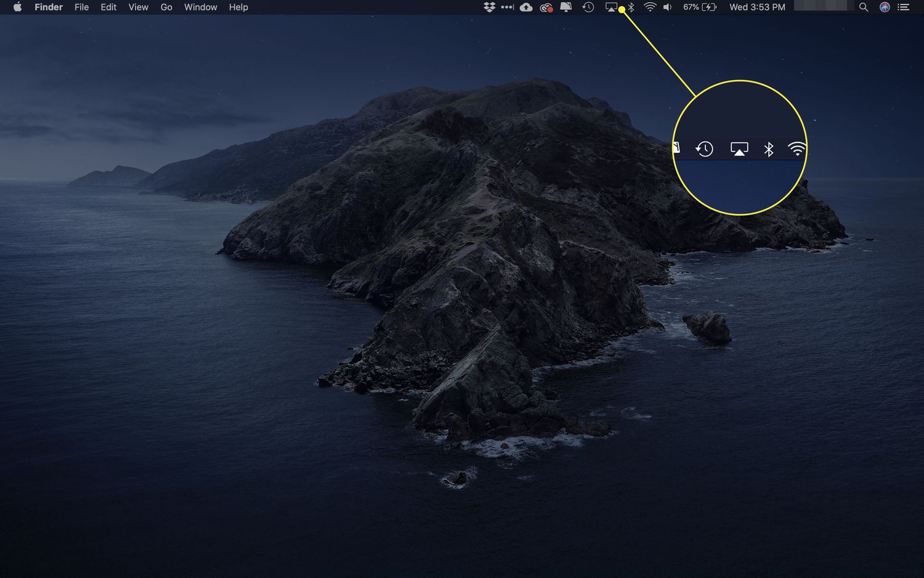Open the Apple menu
This screenshot has width=924, height=578.
[x=17, y=7]
